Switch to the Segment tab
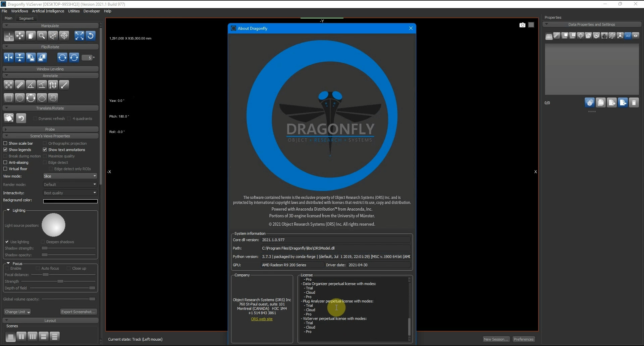644x346 pixels. [26, 18]
